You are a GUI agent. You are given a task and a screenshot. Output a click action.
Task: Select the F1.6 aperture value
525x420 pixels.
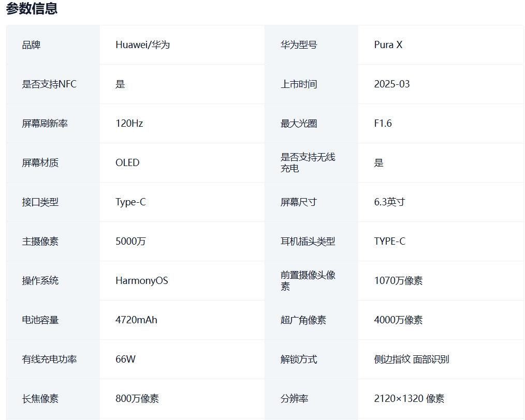(383, 124)
